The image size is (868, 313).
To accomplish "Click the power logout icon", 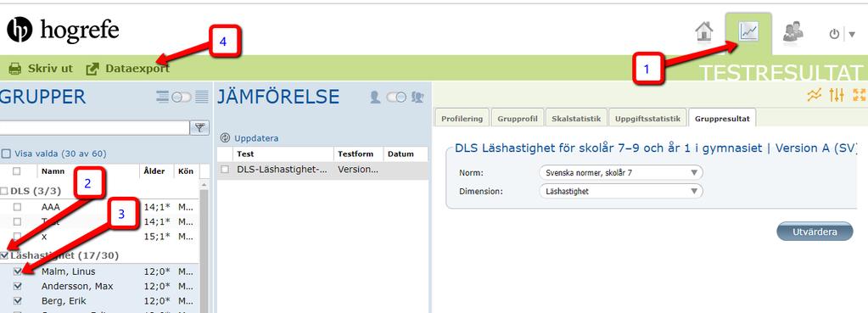I will coord(834,34).
